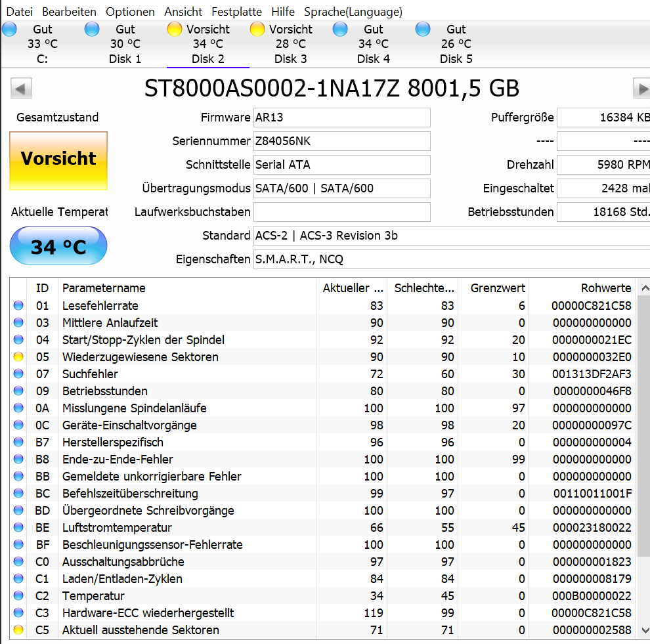This screenshot has width=650, height=644.
Task: Go to previous disk with left arrow
Action: 21,88
